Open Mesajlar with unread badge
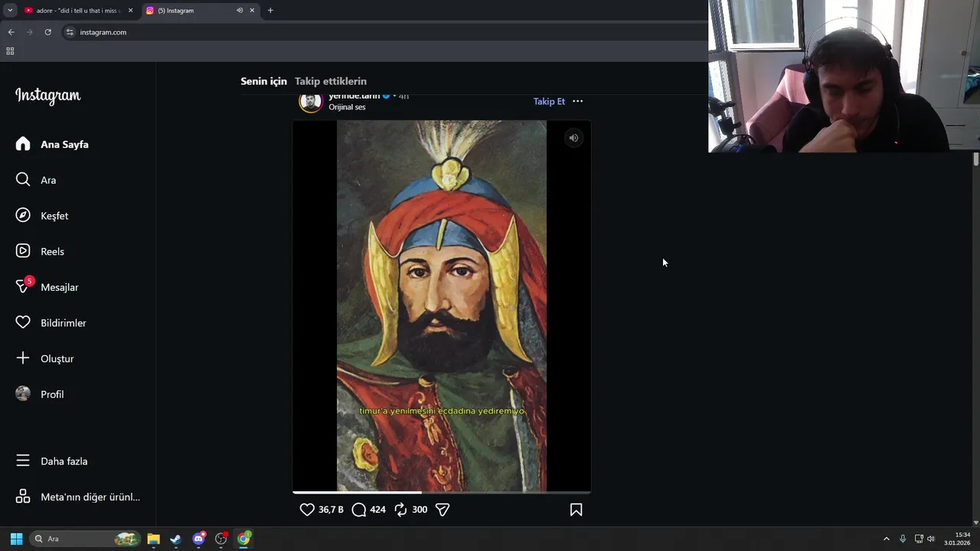 (47, 287)
